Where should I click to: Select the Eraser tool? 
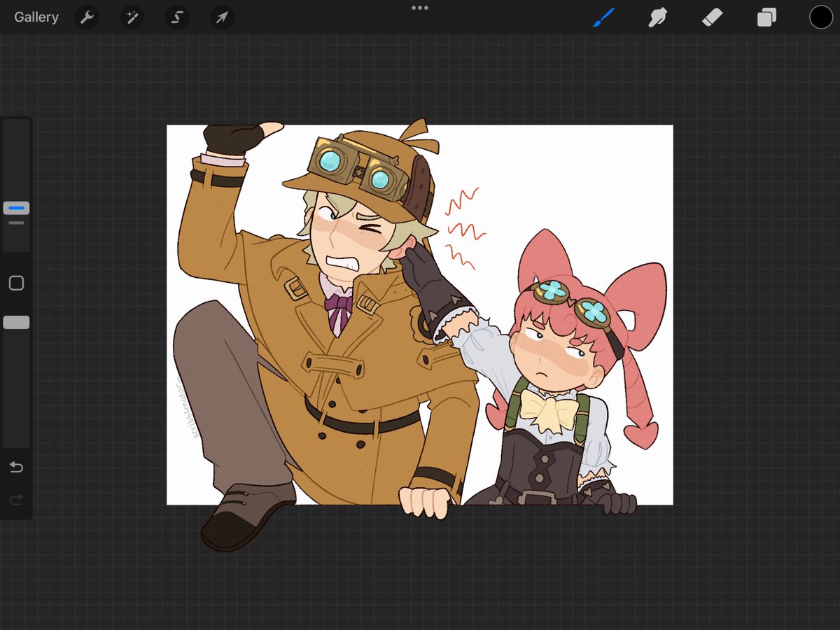pos(712,17)
